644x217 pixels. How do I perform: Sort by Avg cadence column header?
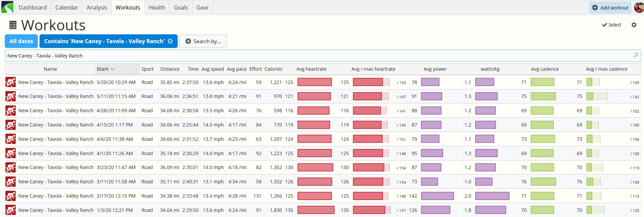545,69
